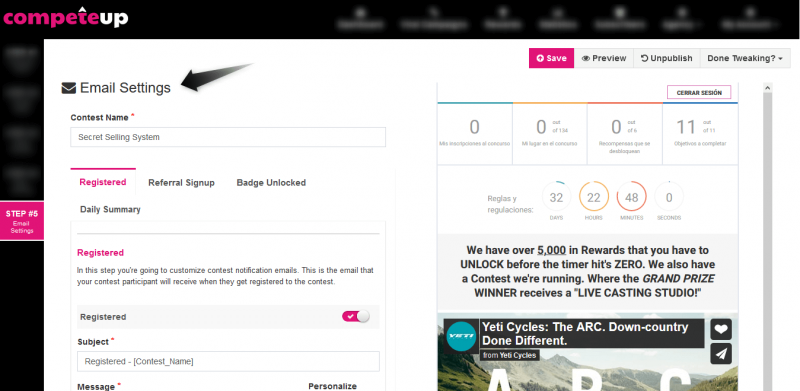Click the heart like icon on video
This screenshot has height=391, width=800.
pos(721,330)
